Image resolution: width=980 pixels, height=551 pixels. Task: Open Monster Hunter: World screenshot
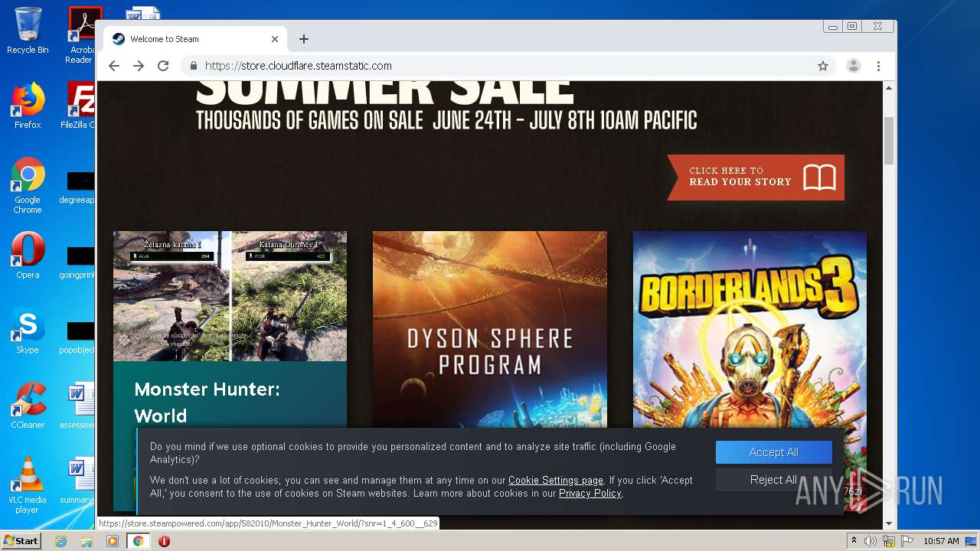pos(230,296)
